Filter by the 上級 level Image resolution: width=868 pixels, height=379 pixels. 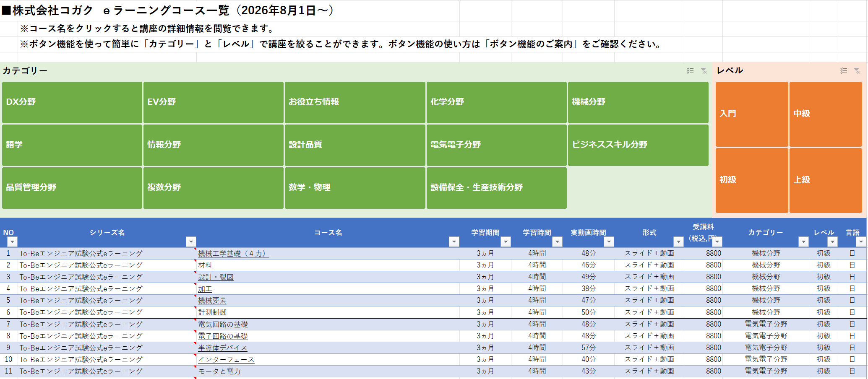point(826,180)
